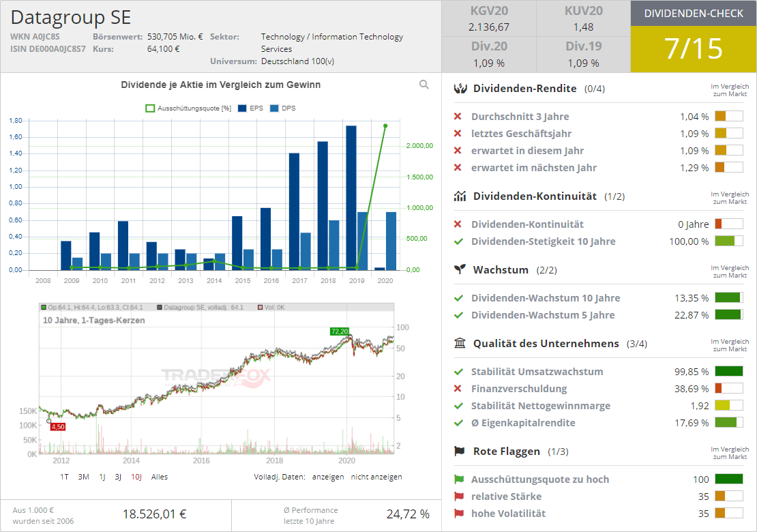Select the 1J time range
Viewport: 757px width, 532px height.
coord(102,477)
